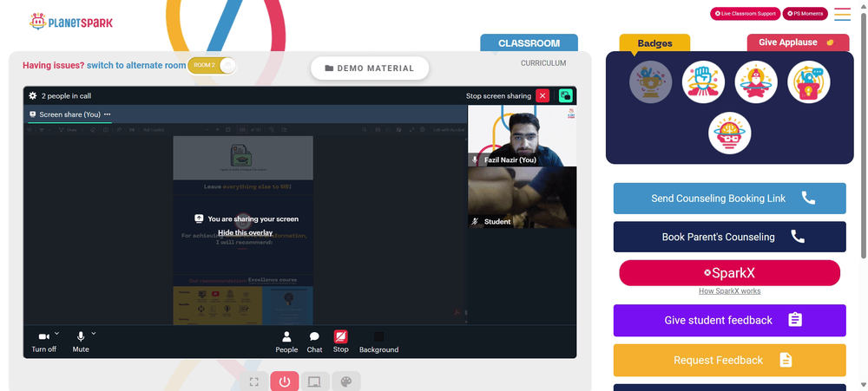Click red X to stop screen sharing
Viewport: 868px width, 391px height.
point(542,95)
